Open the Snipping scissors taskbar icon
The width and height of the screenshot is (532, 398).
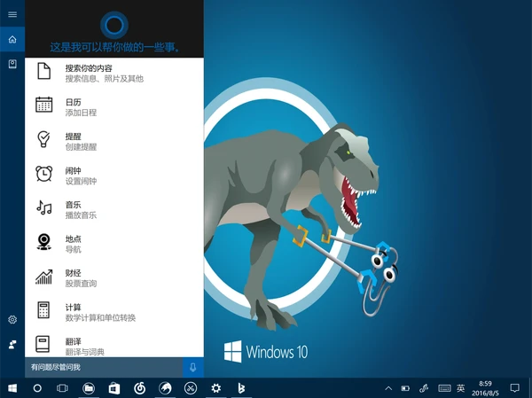coord(191,388)
